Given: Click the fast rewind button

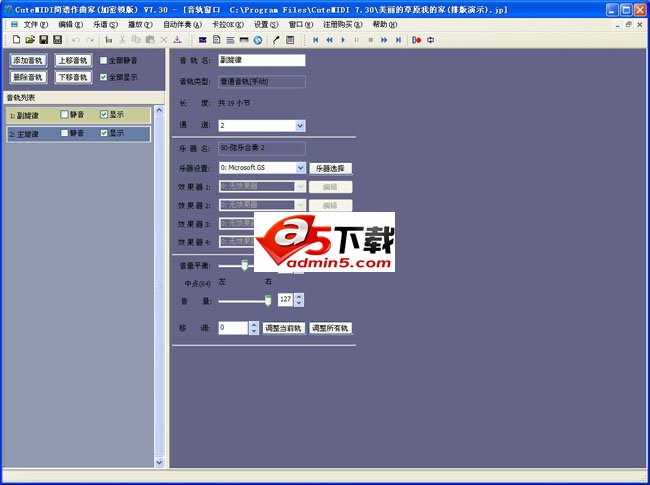Looking at the screenshot, I should tap(330, 40).
